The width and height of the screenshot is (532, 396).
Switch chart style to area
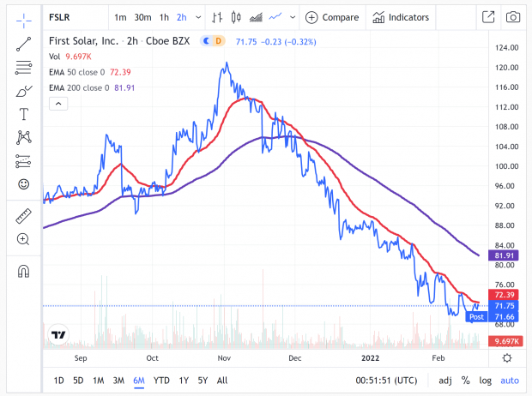pos(256,17)
